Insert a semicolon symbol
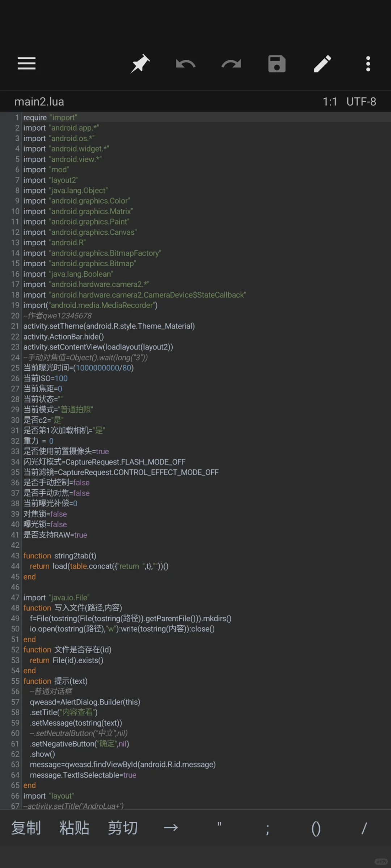391x868 pixels. tap(268, 829)
